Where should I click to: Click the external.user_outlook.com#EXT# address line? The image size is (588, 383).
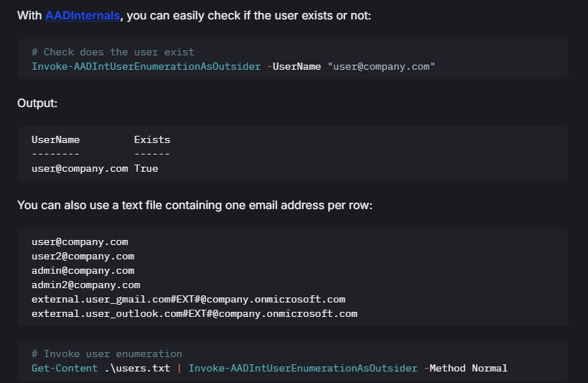click(x=195, y=313)
